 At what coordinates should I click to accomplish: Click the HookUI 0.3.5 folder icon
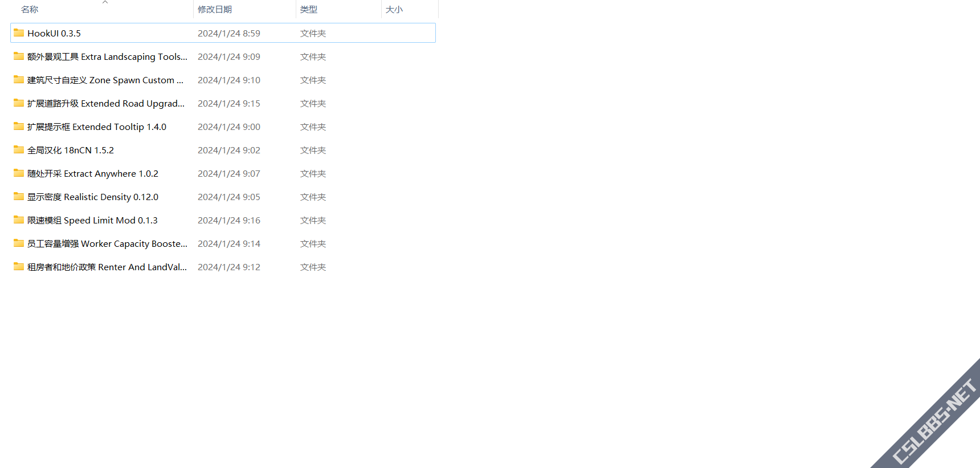[19, 33]
